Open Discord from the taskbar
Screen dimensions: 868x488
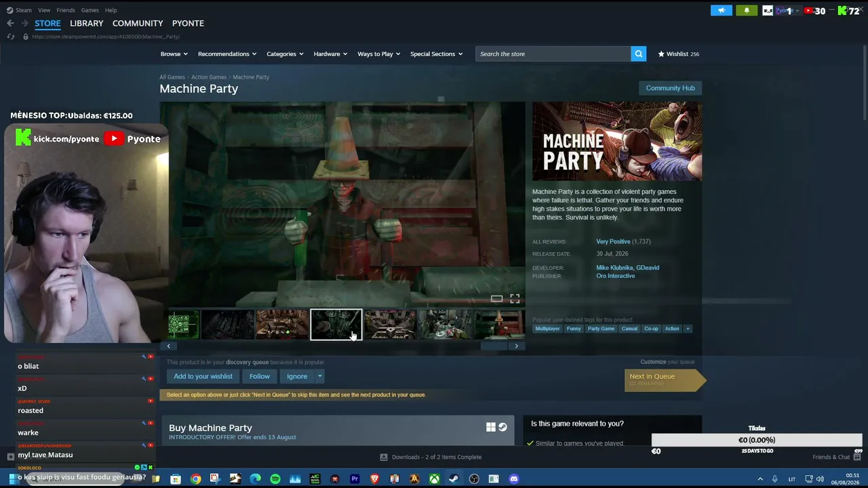click(x=513, y=479)
